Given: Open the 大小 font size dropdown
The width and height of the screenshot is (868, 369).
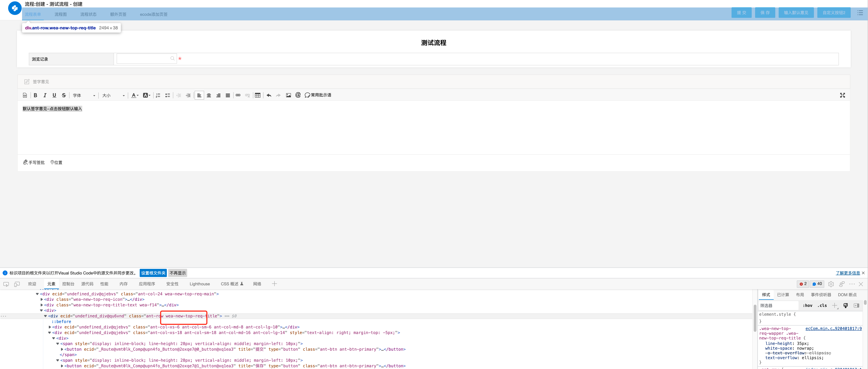Looking at the screenshot, I should pyautogui.click(x=114, y=95).
